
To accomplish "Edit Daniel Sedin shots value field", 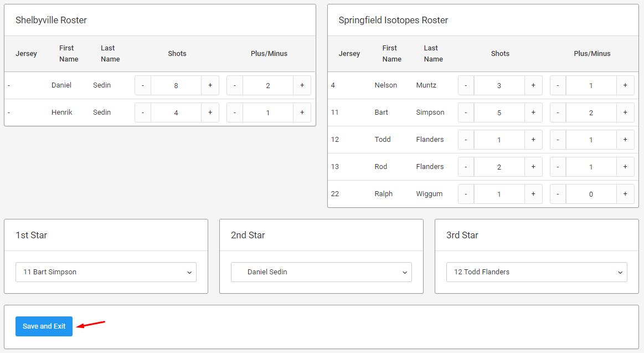I will (176, 85).
